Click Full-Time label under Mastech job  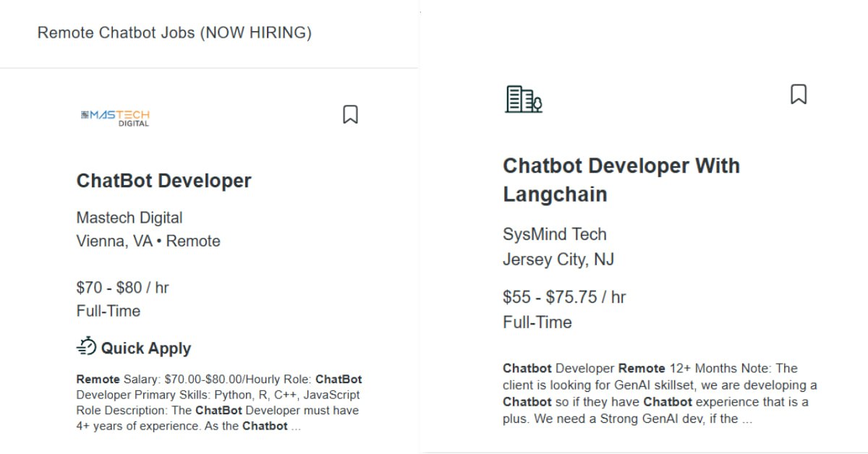click(109, 312)
